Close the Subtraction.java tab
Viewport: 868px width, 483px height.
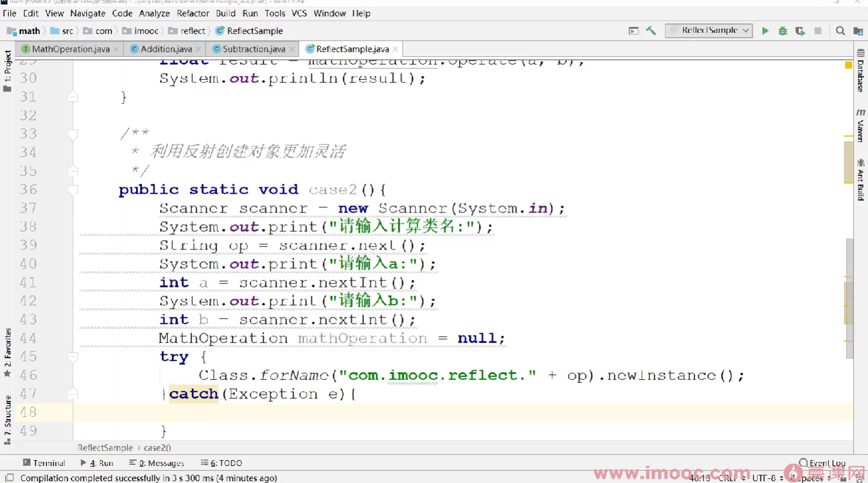292,49
